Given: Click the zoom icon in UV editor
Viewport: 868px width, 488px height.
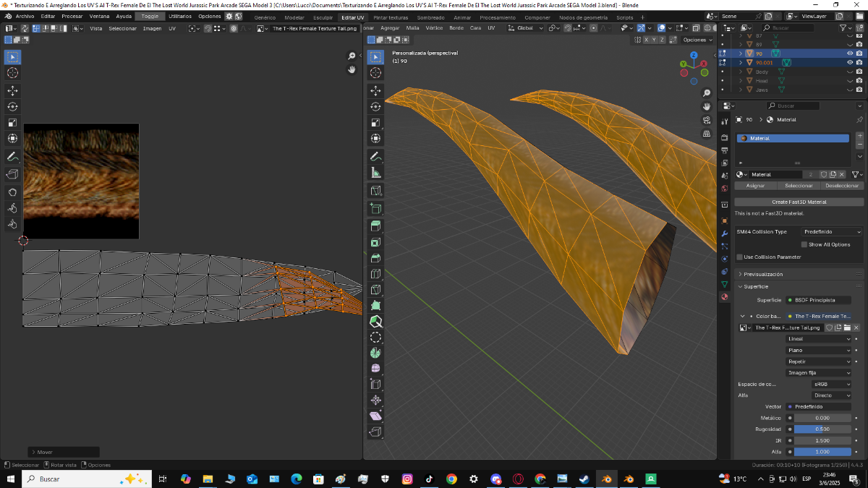Looking at the screenshot, I should tap(352, 56).
